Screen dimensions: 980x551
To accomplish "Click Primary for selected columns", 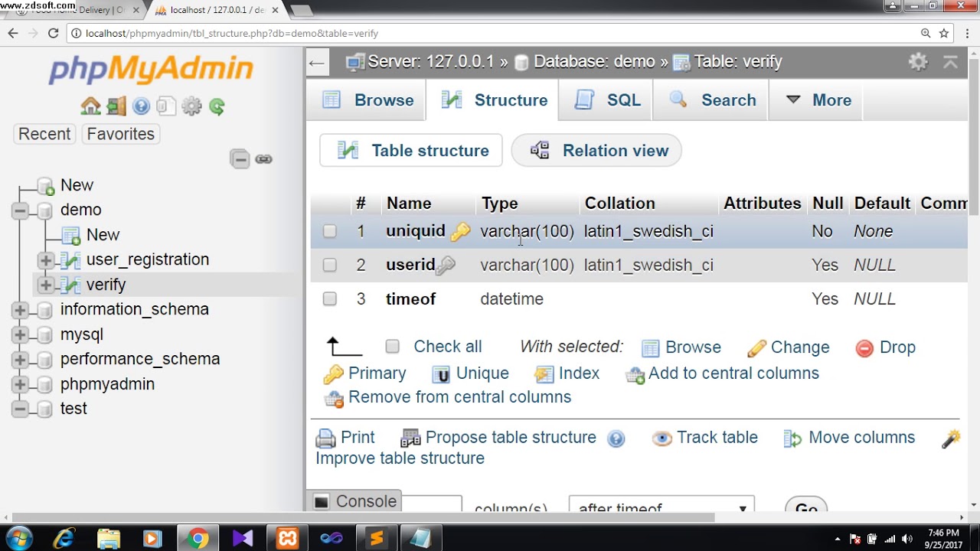I will [365, 373].
